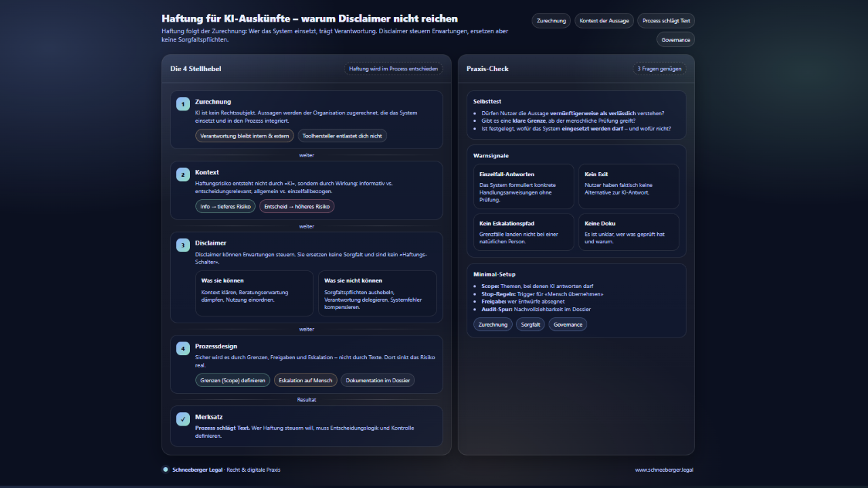The image size is (868, 488).
Task: Pick the Entscheid → höheres Risiko chip
Action: (297, 207)
